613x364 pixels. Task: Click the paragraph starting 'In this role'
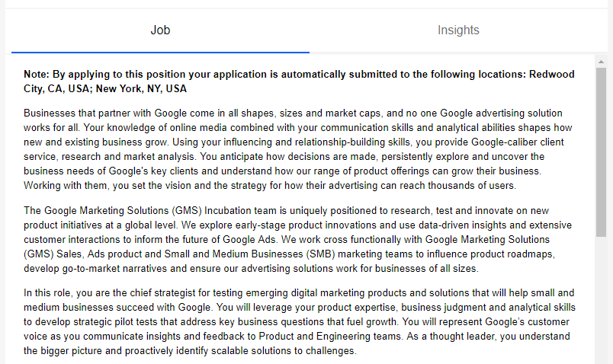(x=297, y=321)
